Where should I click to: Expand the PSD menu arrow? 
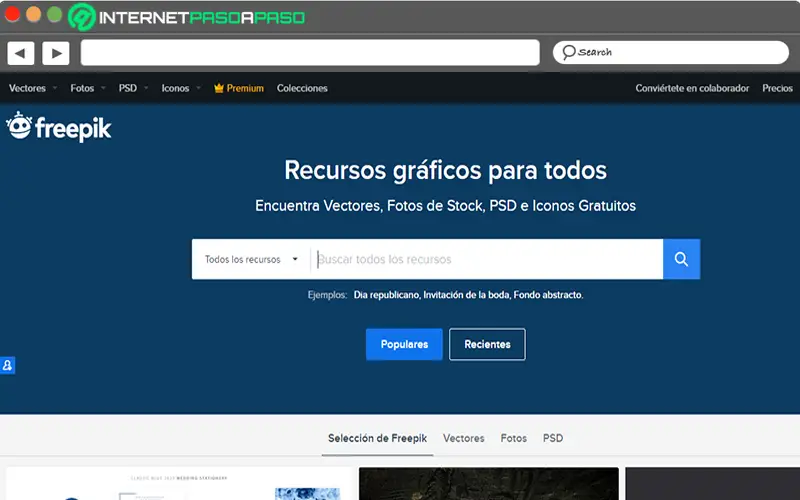point(146,88)
